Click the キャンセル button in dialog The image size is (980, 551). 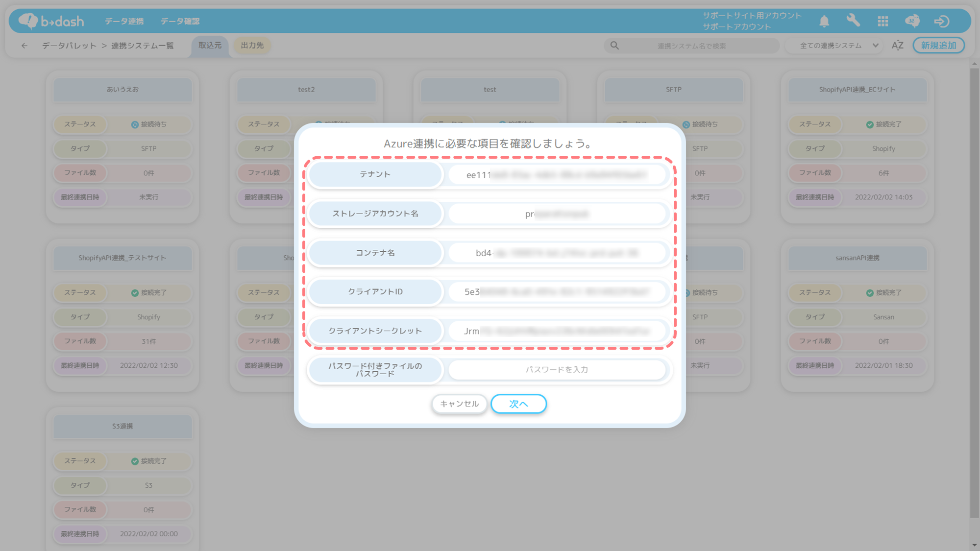[459, 404]
